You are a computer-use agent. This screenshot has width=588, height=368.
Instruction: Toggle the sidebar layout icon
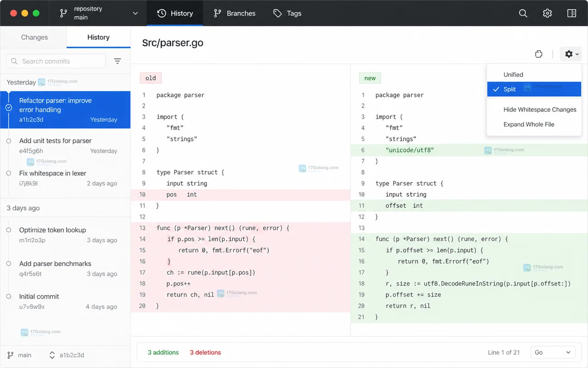point(572,13)
